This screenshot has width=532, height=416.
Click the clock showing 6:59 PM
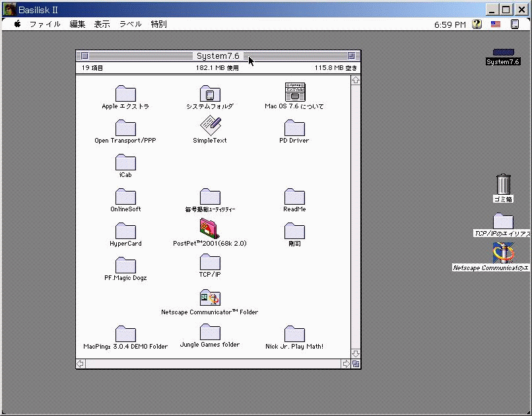[x=450, y=24]
